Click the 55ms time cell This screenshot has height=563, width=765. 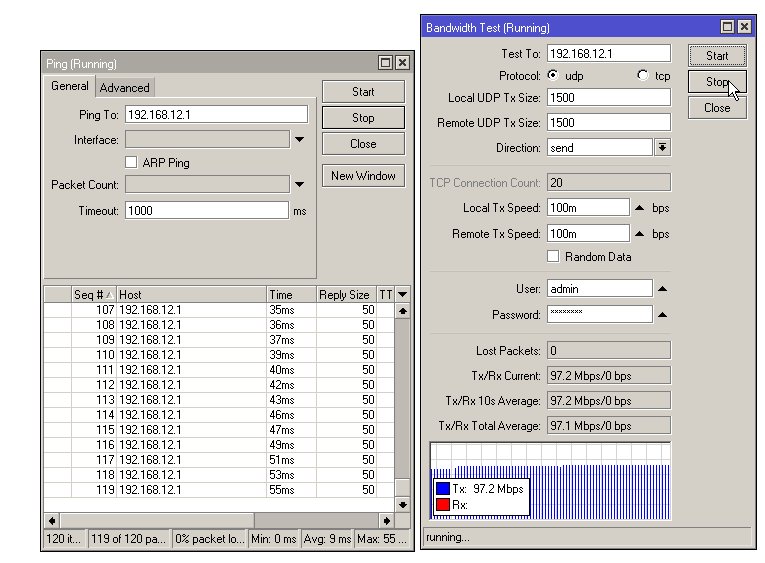coord(282,489)
